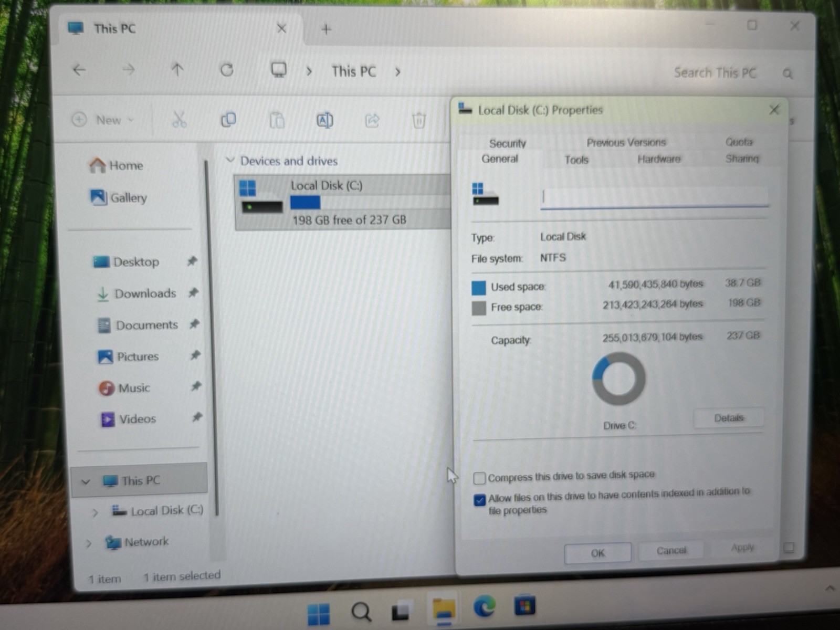Switch to the Sharing tab
Image resolution: width=840 pixels, height=630 pixels.
coord(742,158)
